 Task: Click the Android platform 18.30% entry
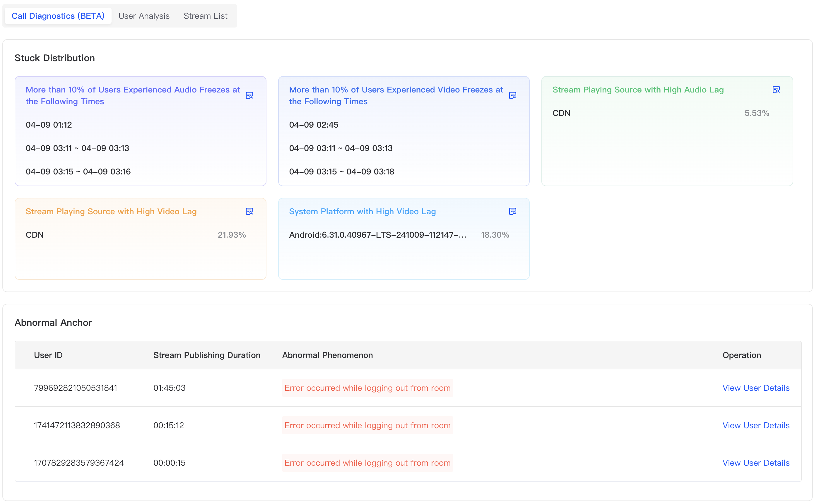[x=399, y=235]
